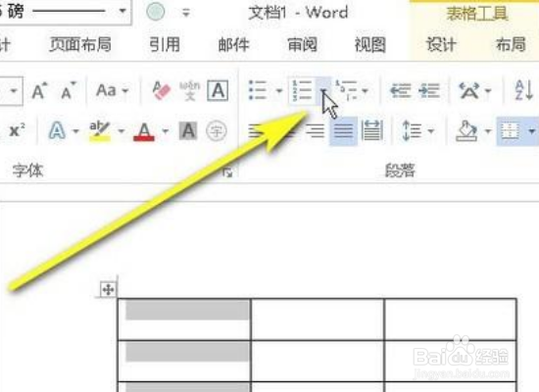Screen dimensions: 539x392
Task: Open the 页面布局 ribbon tab
Action: tap(80, 45)
